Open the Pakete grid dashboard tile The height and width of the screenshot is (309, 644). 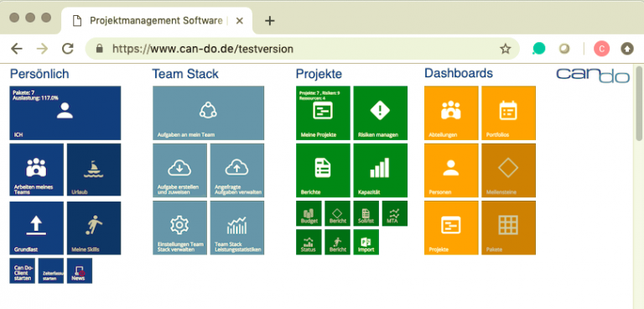(x=508, y=228)
